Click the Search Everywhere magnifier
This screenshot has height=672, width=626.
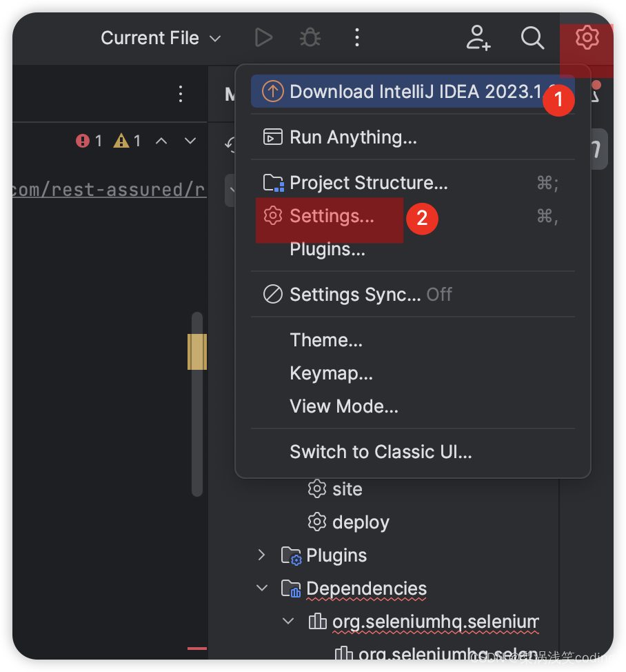coord(532,38)
